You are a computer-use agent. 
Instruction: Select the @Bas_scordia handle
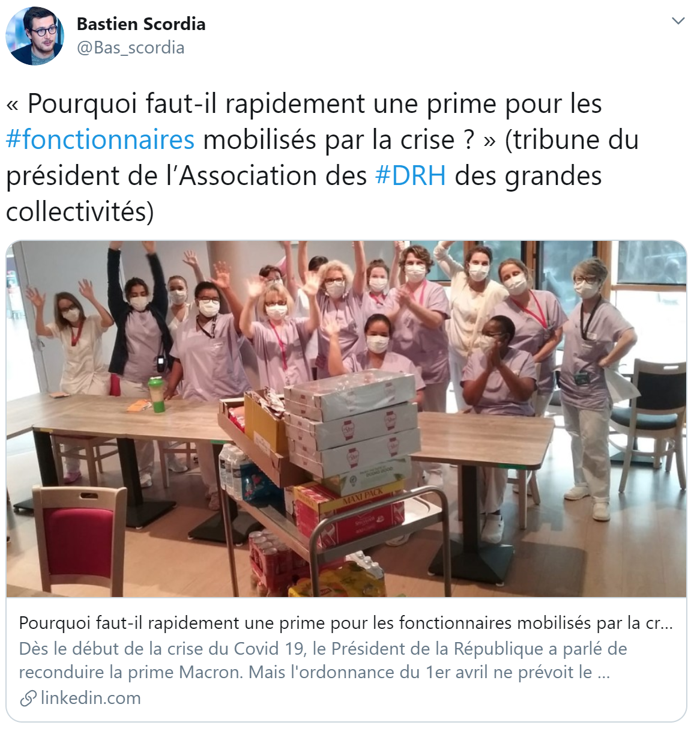point(130,47)
